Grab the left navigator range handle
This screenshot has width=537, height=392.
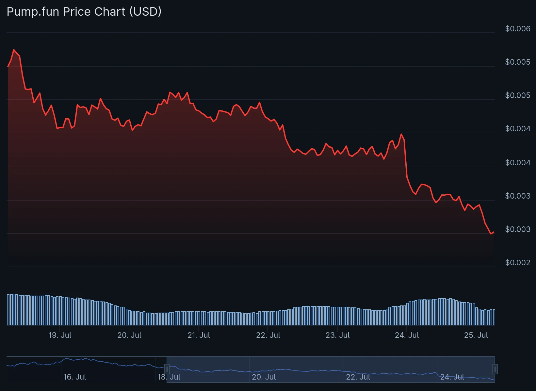pos(167,369)
